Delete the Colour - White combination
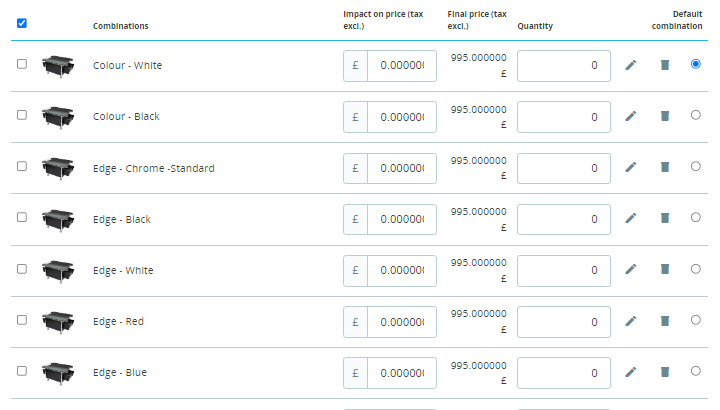Image resolution: width=720 pixels, height=410 pixels. 664,65
